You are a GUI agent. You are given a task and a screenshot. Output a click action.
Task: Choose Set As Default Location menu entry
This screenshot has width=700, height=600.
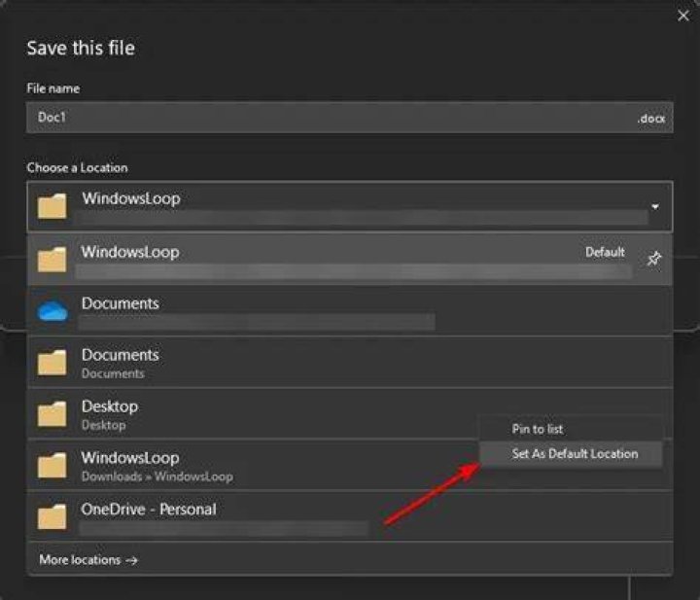click(x=571, y=454)
